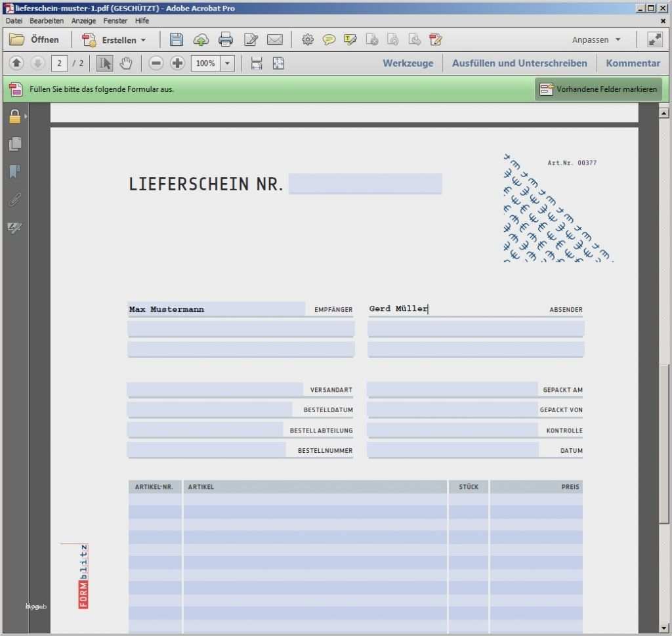This screenshot has height=636, width=672.
Task: Switch to Ausfüllen und Unterschreiben
Action: pyautogui.click(x=520, y=63)
